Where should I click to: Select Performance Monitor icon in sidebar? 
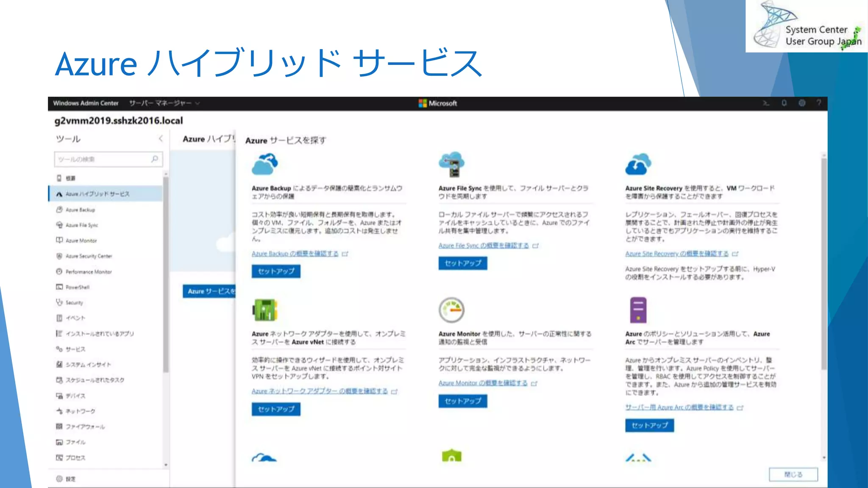point(59,272)
